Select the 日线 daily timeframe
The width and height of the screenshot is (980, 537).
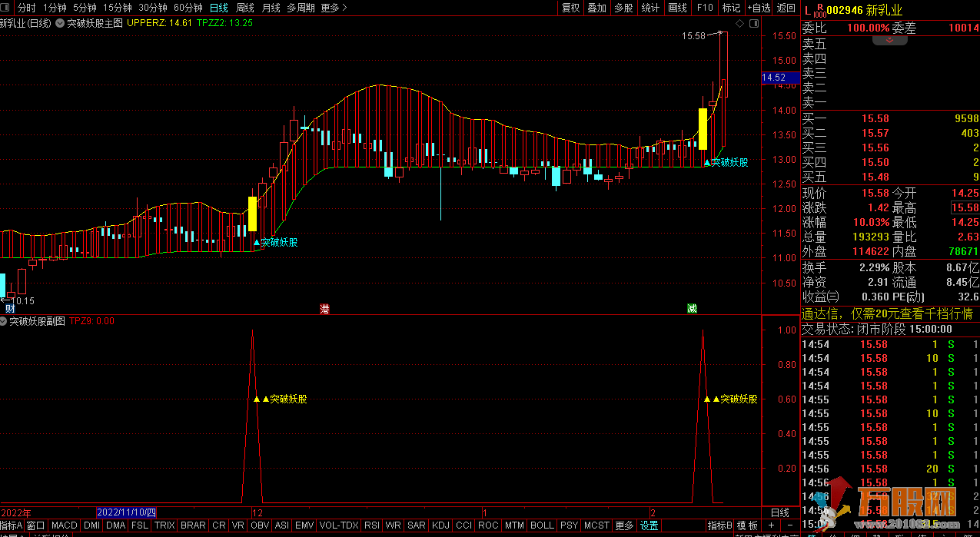pyautogui.click(x=219, y=8)
